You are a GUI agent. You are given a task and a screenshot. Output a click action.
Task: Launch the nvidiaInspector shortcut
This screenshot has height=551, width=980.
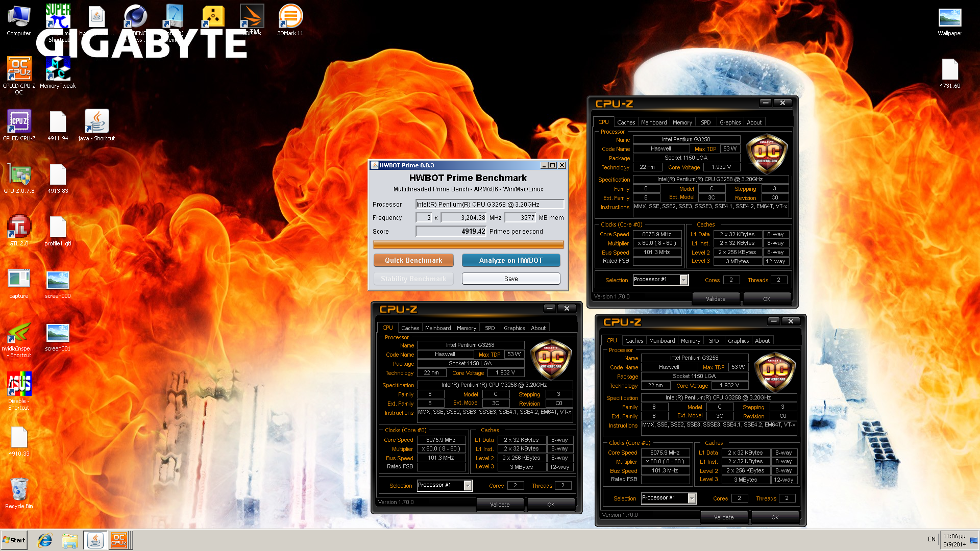click(x=19, y=340)
